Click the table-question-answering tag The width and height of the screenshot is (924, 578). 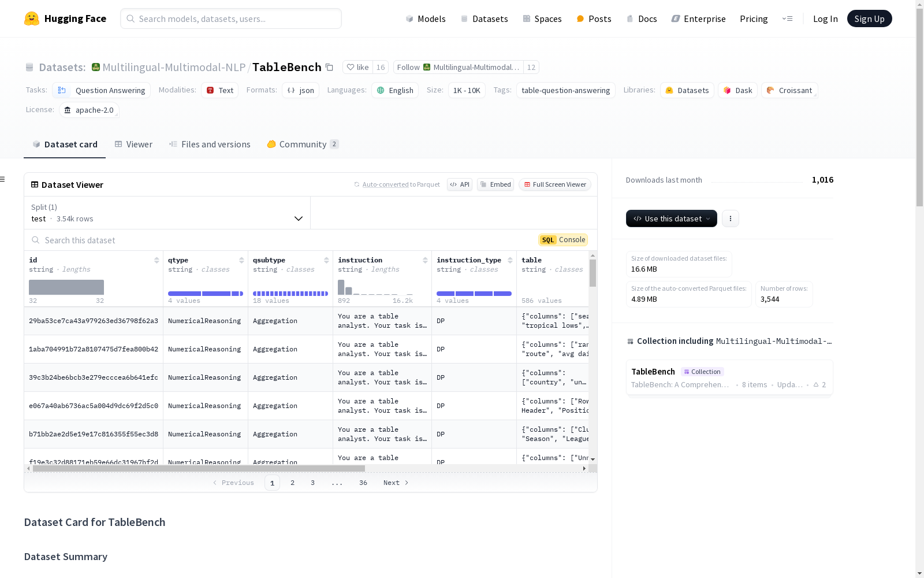click(x=566, y=90)
